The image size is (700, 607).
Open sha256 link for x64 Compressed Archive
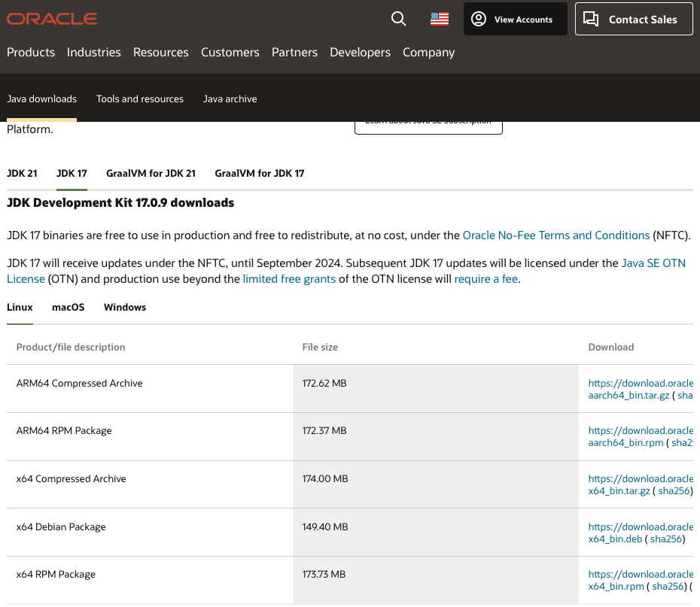point(674,490)
